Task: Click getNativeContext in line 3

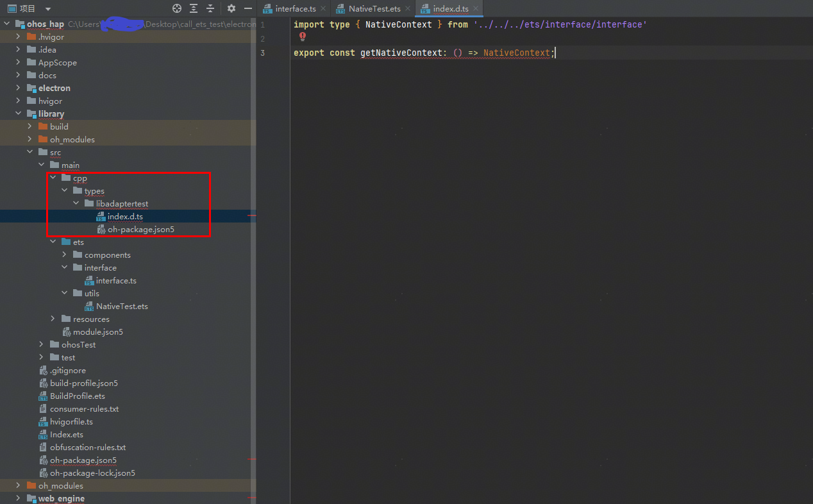Action: pyautogui.click(x=401, y=53)
